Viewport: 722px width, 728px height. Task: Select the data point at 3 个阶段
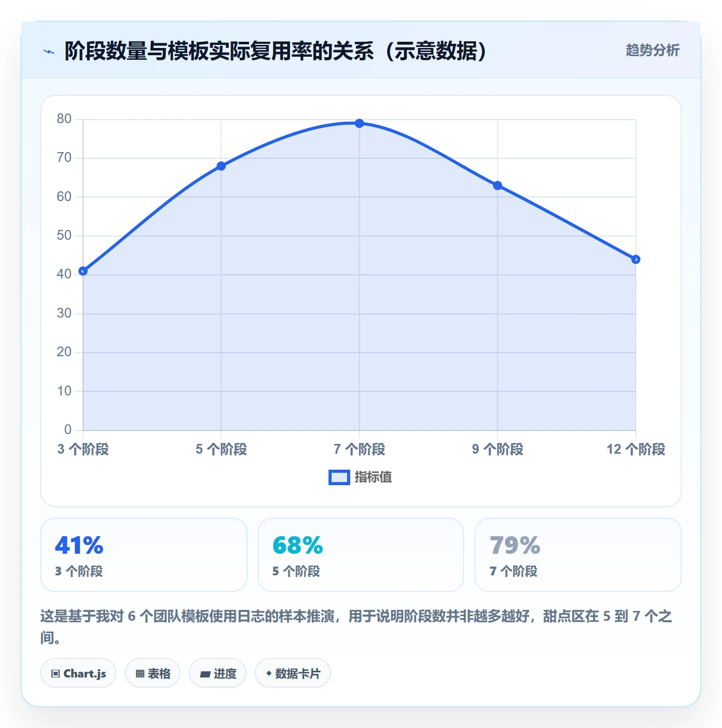tap(83, 271)
